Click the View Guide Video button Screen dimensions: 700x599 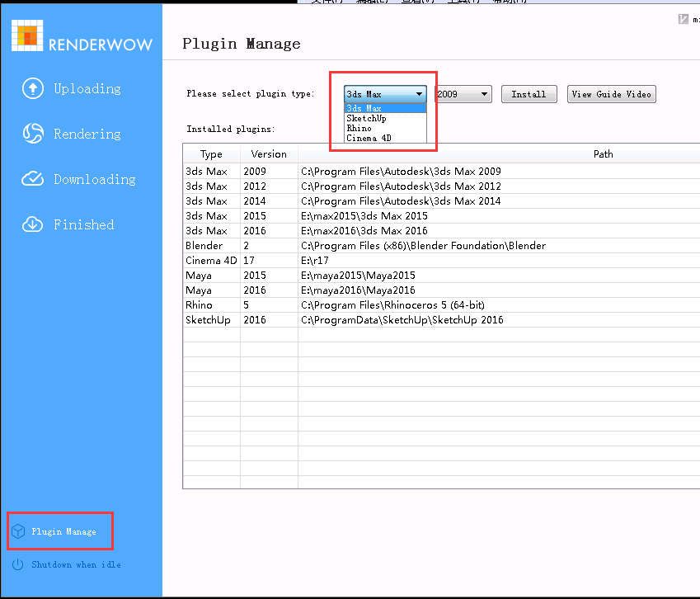click(611, 94)
